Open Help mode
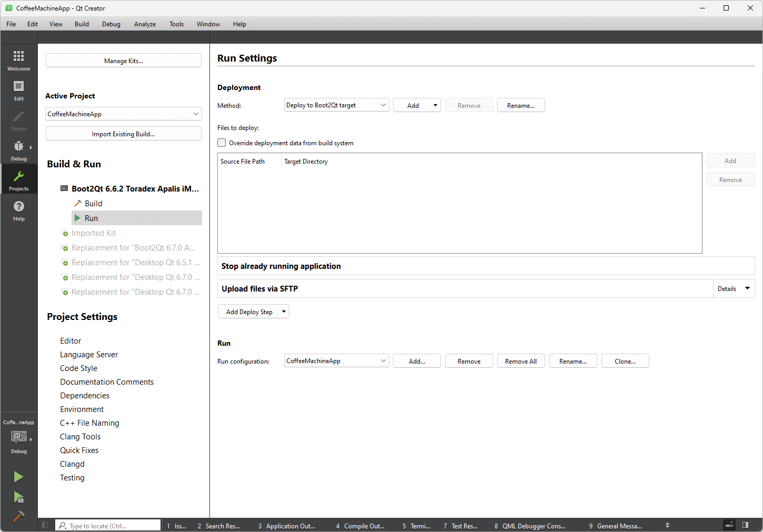 pos(18,210)
